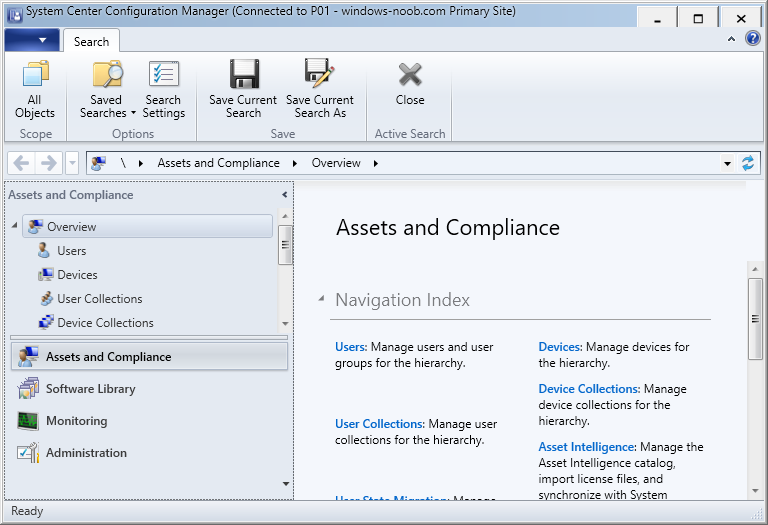Open the Assets and Compliance workspace
The width and height of the screenshot is (768, 525).
149,357
